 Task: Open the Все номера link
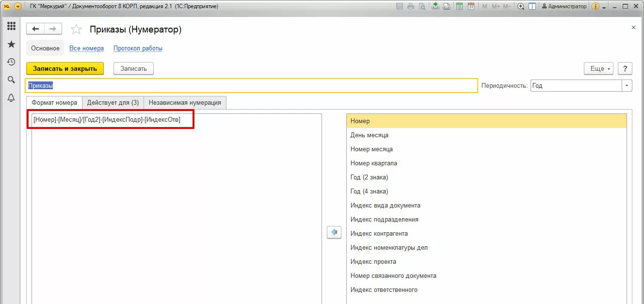pos(86,48)
